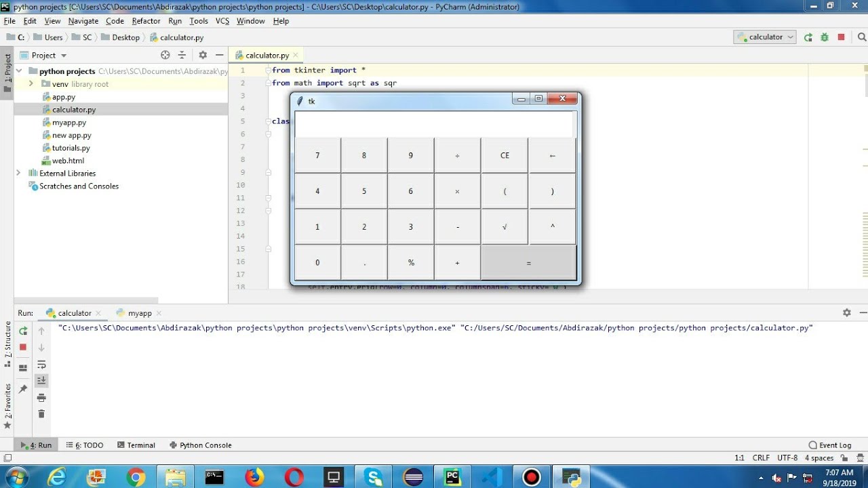This screenshot has width=868, height=488.
Task: Open Firefox from the taskbar
Action: [x=254, y=478]
